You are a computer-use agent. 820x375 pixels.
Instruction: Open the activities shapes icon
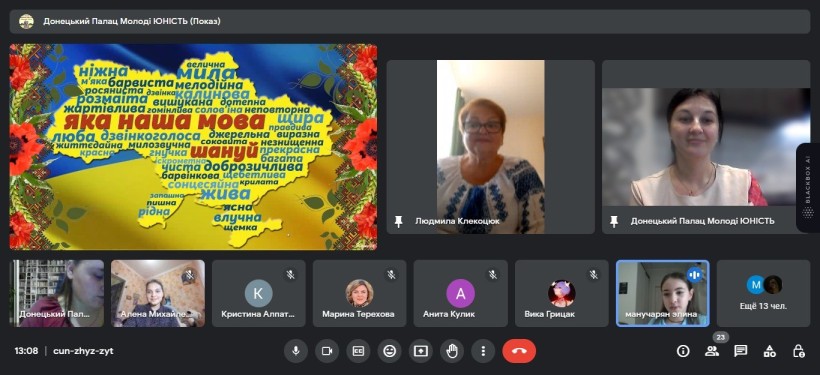click(x=769, y=351)
